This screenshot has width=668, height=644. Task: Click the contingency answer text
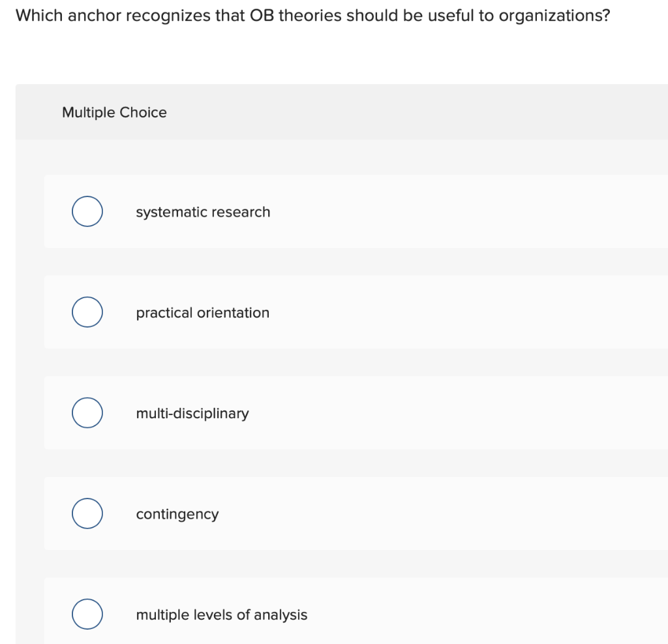coord(177,514)
